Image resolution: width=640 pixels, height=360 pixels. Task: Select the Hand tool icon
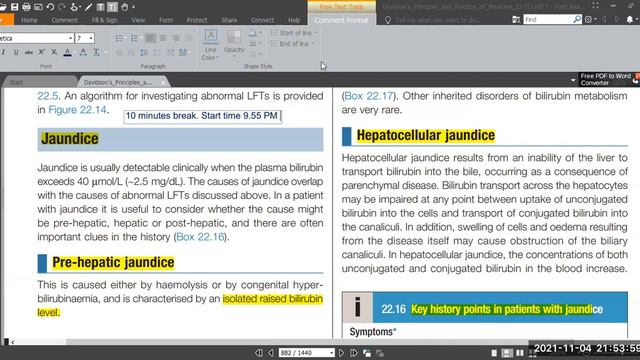[124, 7]
